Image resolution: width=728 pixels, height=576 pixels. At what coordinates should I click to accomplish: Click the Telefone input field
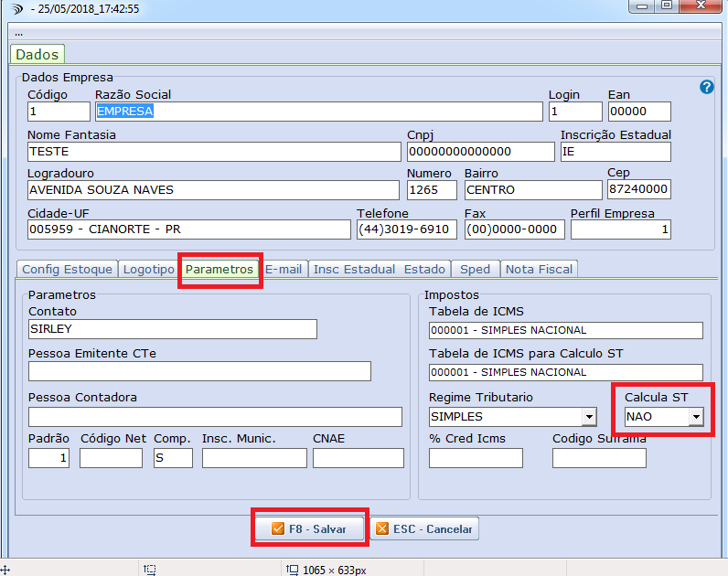point(406,229)
